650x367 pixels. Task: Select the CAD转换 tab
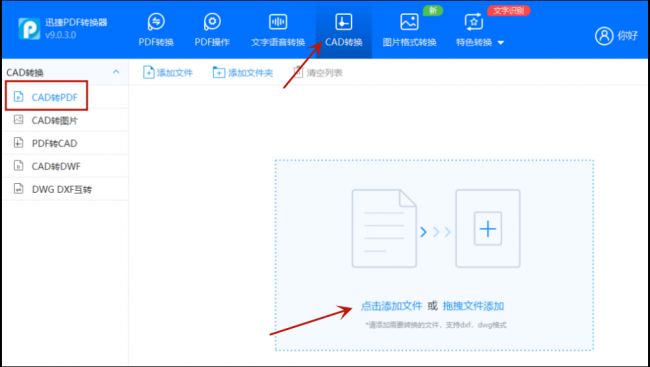click(344, 30)
